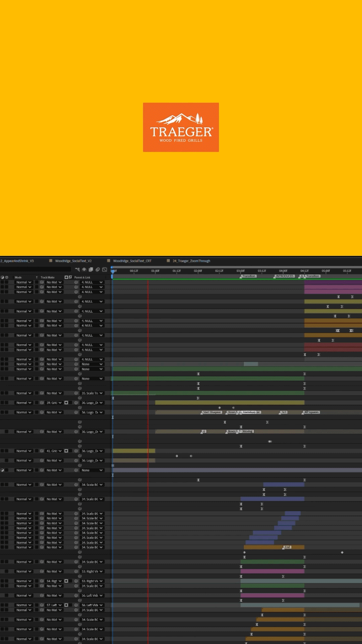Image resolution: width=362 pixels, height=644 pixels.
Task: Open the 57. Left track matte dropdown
Action: (54, 605)
